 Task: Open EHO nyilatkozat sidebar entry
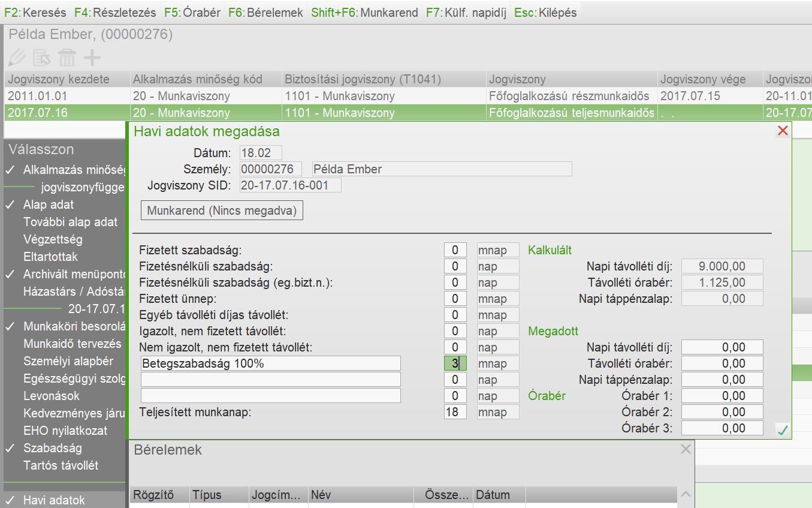65,431
